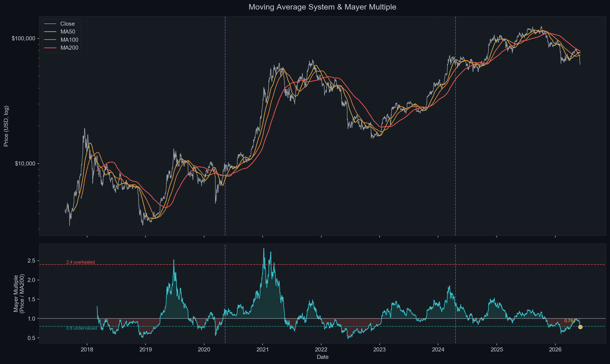This screenshot has height=364, width=610.
Task: Click the 'Price (USD, log)' axis title
Action: tap(6, 126)
